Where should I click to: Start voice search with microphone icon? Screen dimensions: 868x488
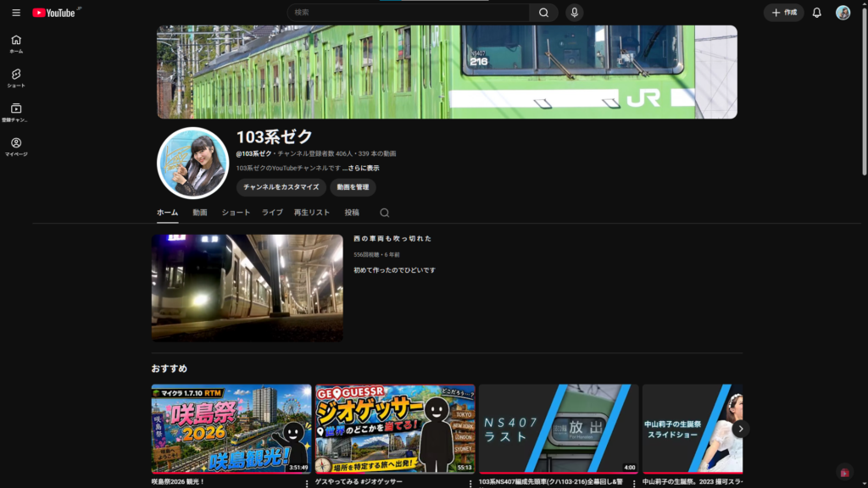click(x=574, y=13)
